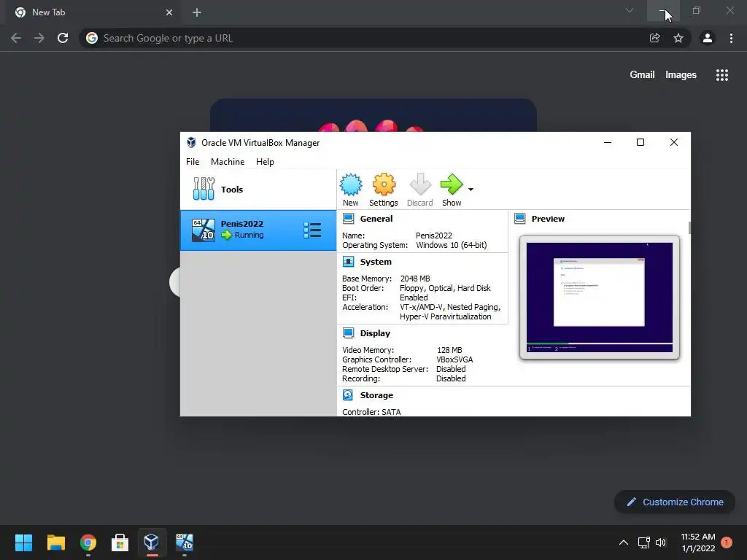
Task: Open File Explorer from taskbar
Action: tap(55, 542)
